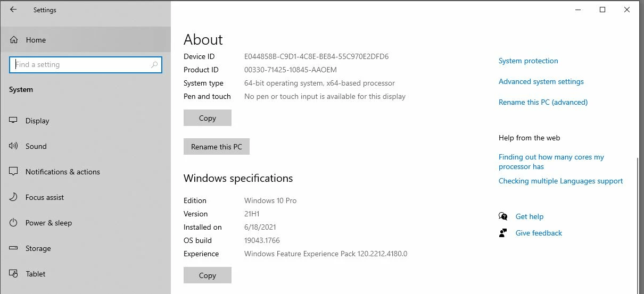Click the Give feedback person icon
Screen dimensions: 644x294
[503, 233]
